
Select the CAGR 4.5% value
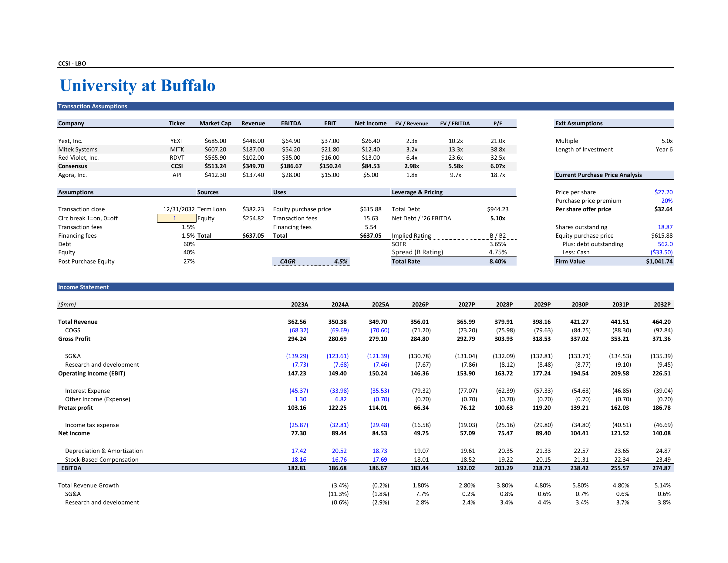point(341,262)
